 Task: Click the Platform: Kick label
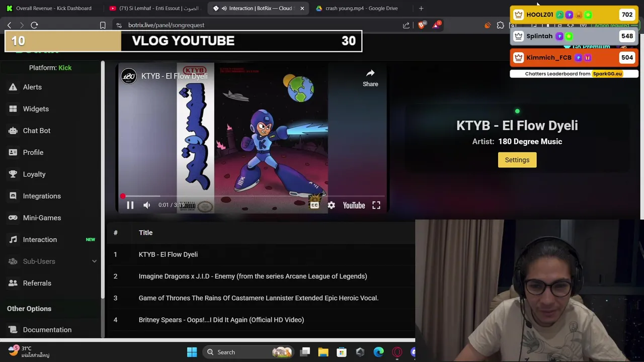(50, 67)
